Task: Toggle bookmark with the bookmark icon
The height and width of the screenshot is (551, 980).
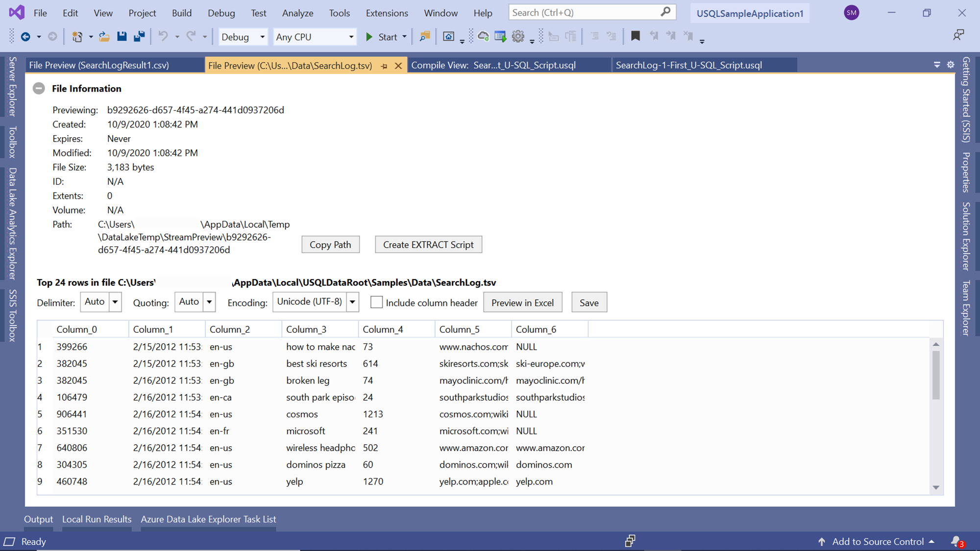Action: [x=635, y=36]
